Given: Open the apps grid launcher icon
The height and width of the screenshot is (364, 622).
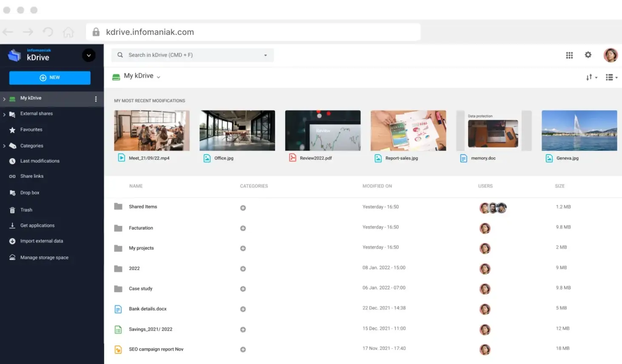Looking at the screenshot, I should pos(569,55).
